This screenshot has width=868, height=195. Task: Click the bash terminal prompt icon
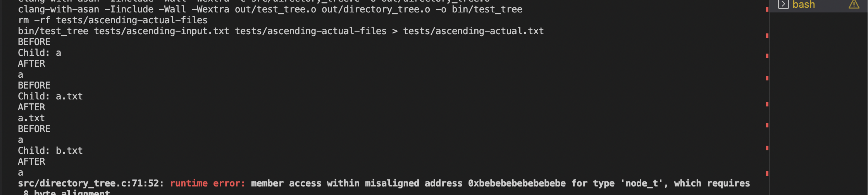[x=783, y=4]
